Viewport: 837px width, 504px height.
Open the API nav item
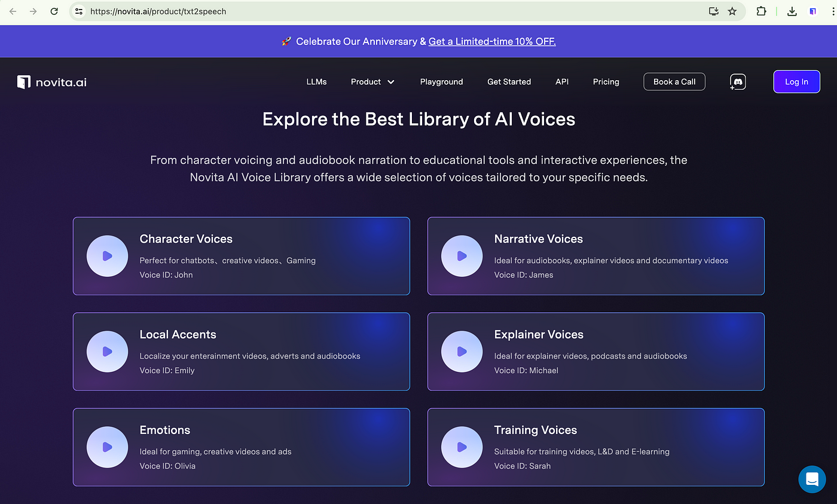(x=562, y=82)
